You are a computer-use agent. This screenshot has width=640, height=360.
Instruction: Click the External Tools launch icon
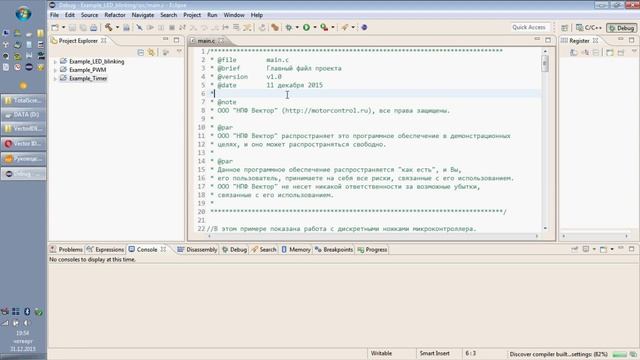(x=324, y=27)
